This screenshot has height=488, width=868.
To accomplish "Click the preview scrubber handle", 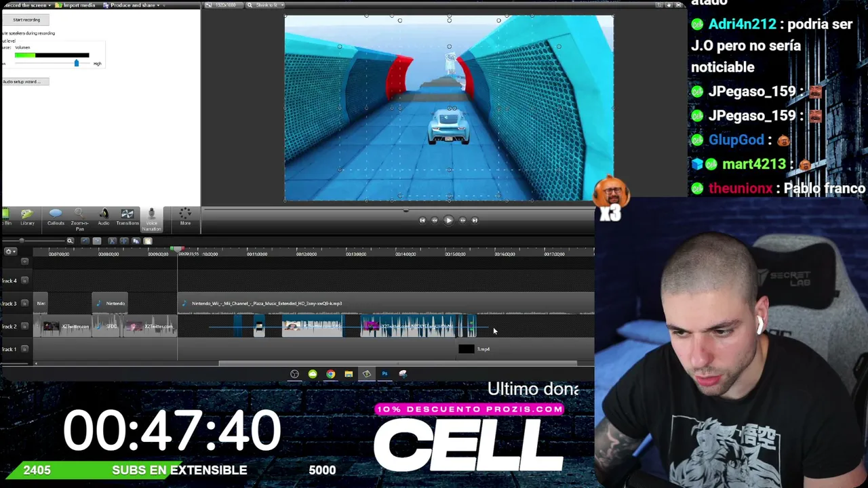I will (x=406, y=210).
